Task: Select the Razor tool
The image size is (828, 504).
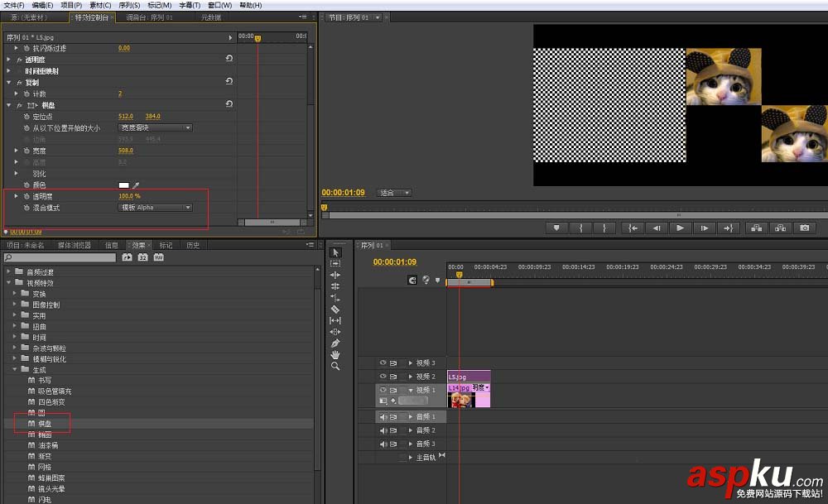Action: [335, 310]
